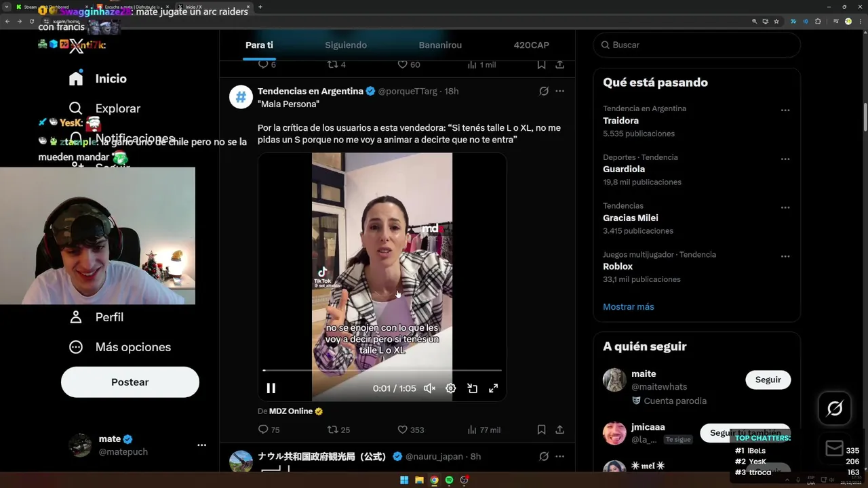868x488 pixels.
Task: Open File Explorer from taskbar
Action: (419, 480)
